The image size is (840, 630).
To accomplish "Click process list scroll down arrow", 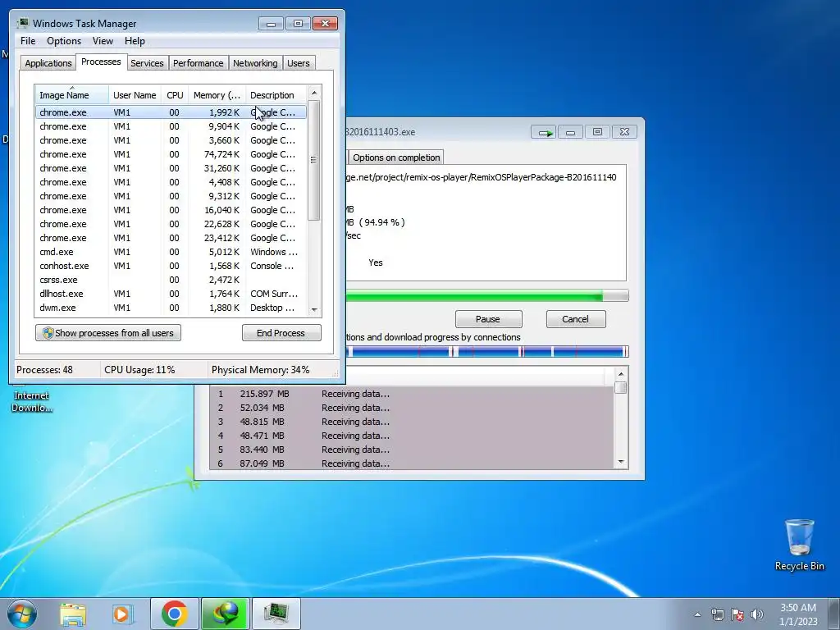I will click(x=314, y=309).
